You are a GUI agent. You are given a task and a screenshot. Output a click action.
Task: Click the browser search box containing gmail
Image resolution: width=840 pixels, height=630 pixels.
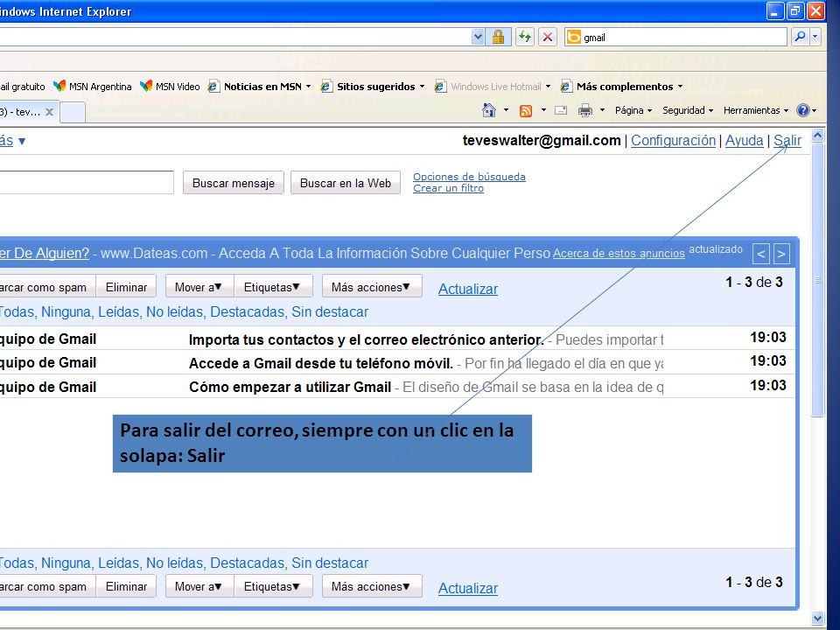pyautogui.click(x=675, y=37)
